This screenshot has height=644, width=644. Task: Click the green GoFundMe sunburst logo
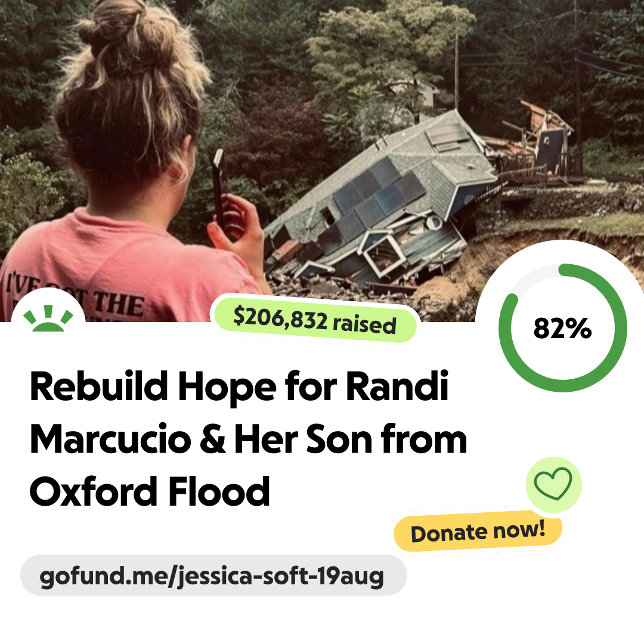[x=48, y=318]
